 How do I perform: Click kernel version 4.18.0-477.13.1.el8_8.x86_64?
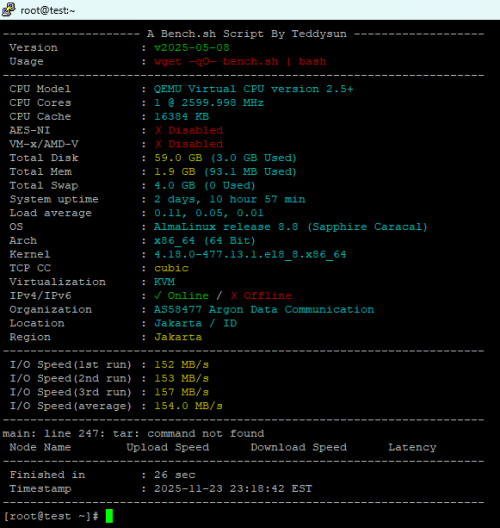click(250, 255)
